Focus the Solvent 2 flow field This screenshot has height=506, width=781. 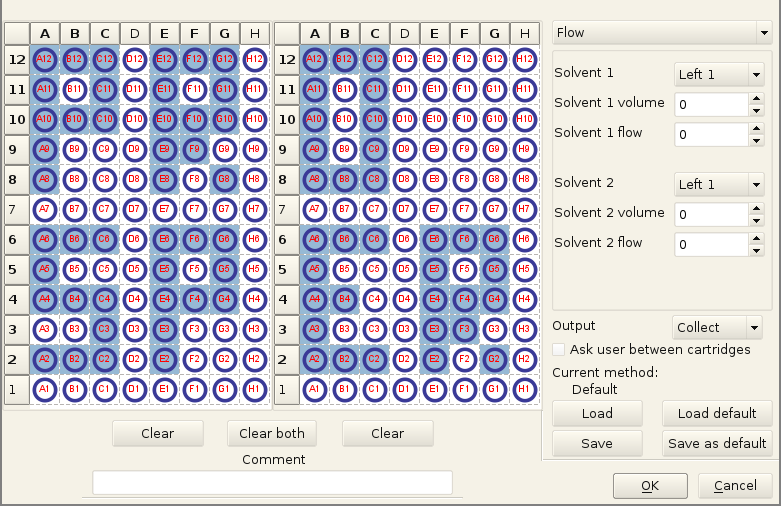point(712,245)
